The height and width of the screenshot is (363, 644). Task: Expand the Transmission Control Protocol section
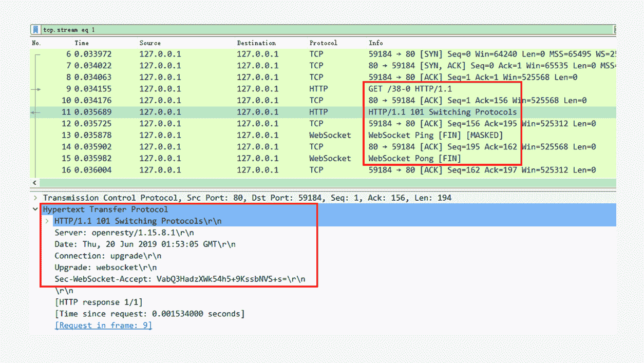35,198
